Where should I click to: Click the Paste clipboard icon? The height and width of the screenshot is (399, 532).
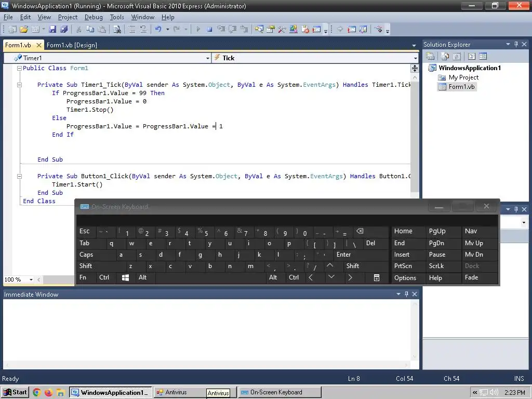[102, 30]
